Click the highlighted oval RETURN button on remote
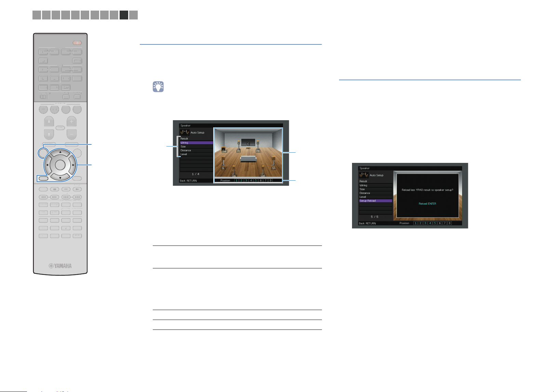The height and width of the screenshot is (392, 554). 43,178
